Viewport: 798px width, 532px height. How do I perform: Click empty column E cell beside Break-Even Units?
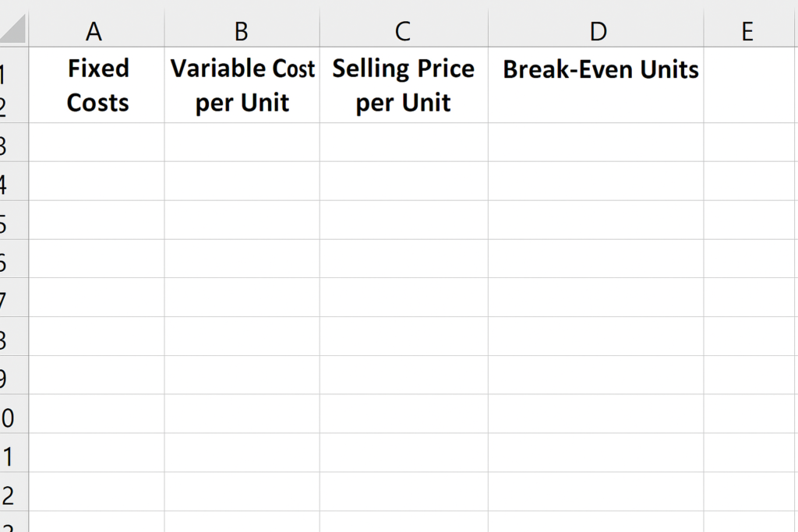[750, 85]
